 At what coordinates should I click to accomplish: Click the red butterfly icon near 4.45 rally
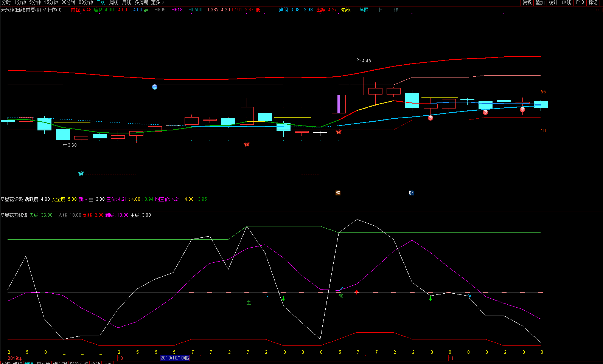point(339,132)
